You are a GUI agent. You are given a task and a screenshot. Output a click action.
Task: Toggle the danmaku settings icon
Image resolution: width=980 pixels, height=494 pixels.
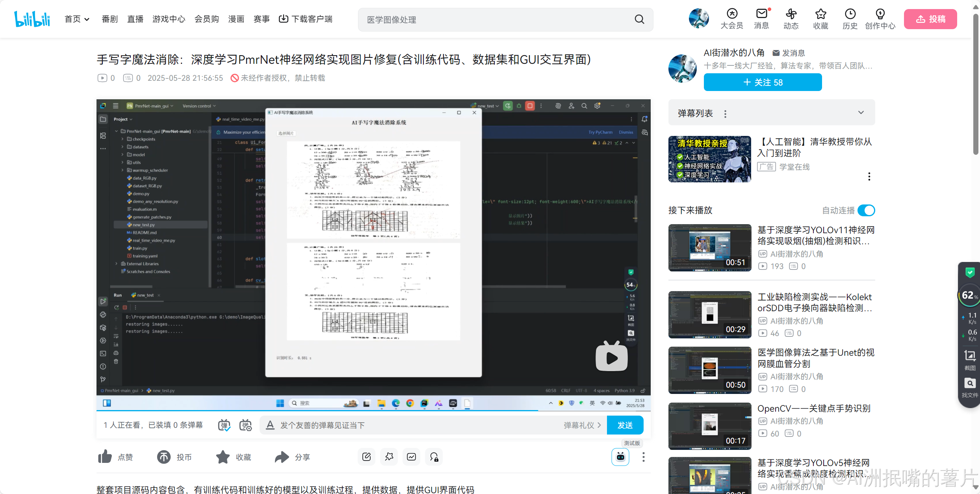click(245, 425)
